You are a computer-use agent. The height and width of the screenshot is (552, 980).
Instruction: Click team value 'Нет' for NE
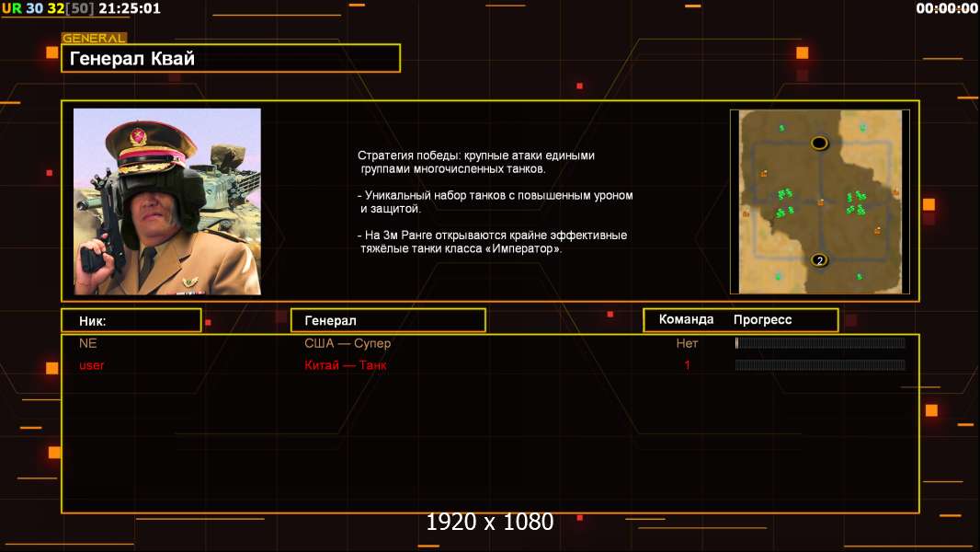pos(687,343)
